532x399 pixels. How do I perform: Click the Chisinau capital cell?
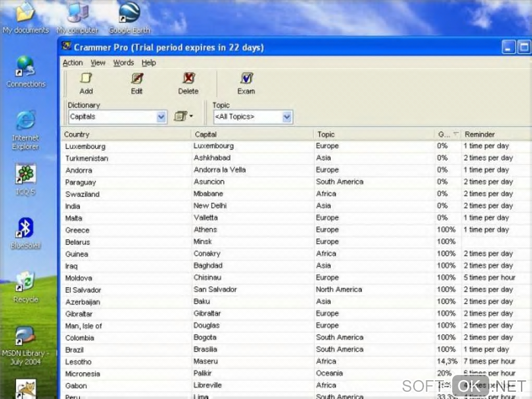click(x=207, y=277)
